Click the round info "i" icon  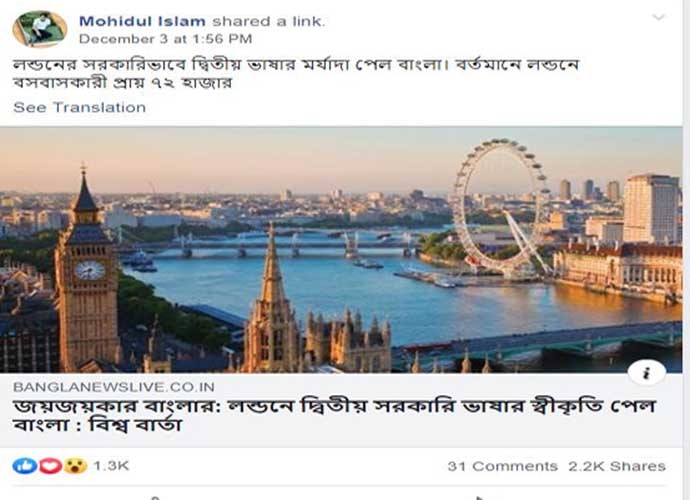pyautogui.click(x=646, y=373)
